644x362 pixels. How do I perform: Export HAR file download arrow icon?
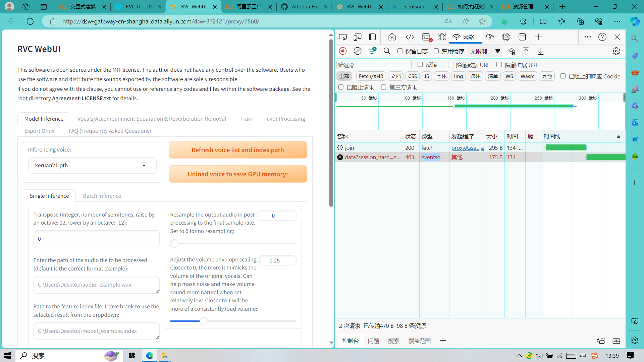(541, 51)
